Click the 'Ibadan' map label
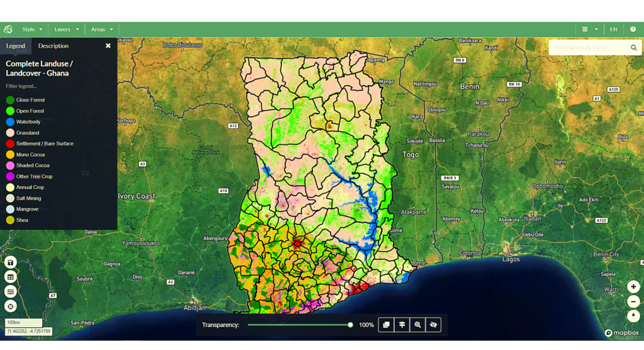This screenshot has width=644, height=350. 532,218
